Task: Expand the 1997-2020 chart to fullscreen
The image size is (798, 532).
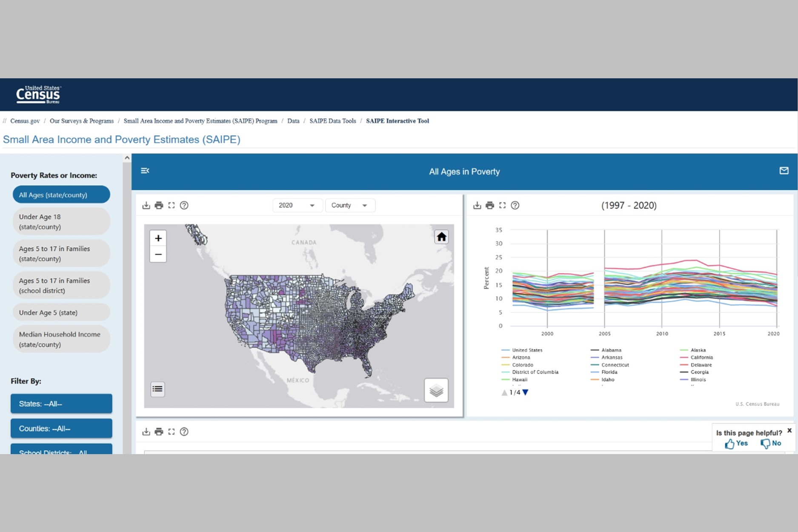Action: click(503, 206)
